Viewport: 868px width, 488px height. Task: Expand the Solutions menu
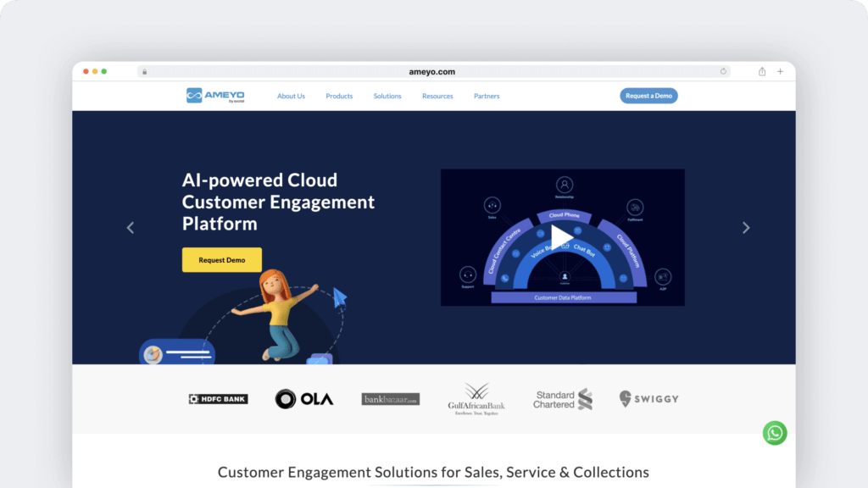coord(387,97)
